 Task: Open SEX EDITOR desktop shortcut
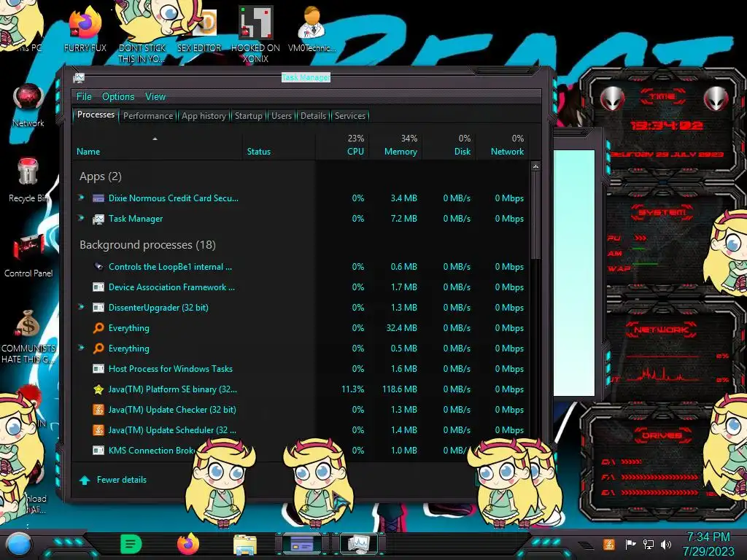[x=200, y=29]
